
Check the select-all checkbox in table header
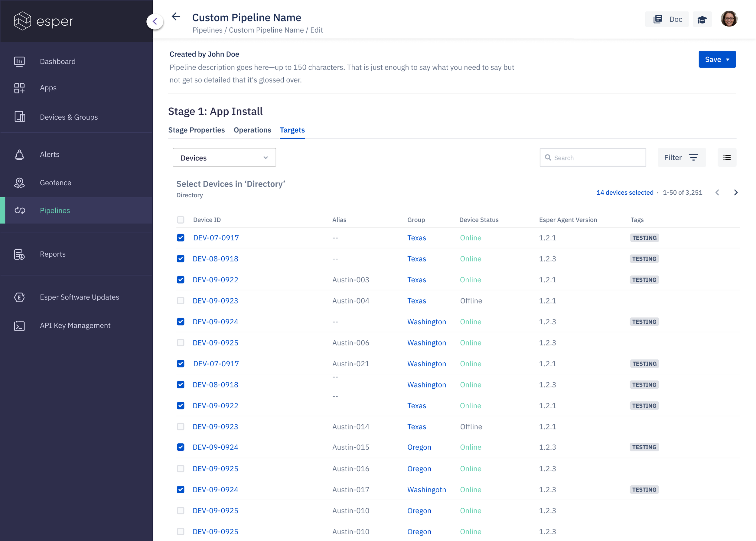click(181, 220)
